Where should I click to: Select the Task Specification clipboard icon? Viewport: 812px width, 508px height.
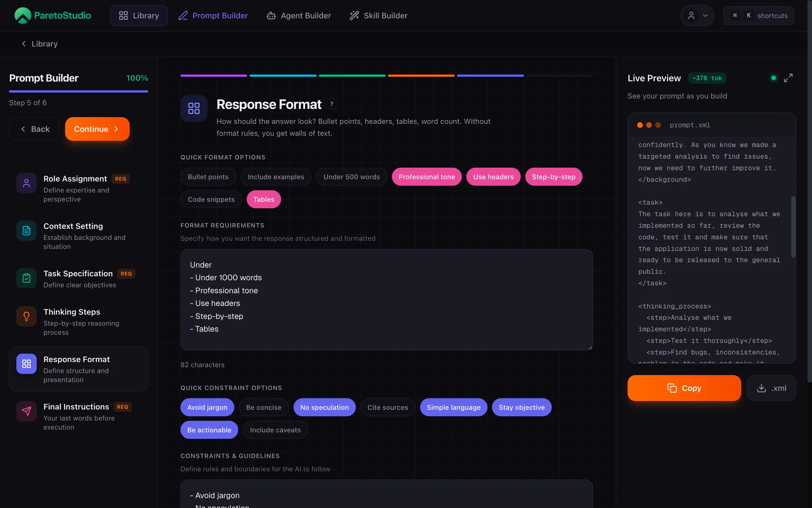click(x=27, y=278)
